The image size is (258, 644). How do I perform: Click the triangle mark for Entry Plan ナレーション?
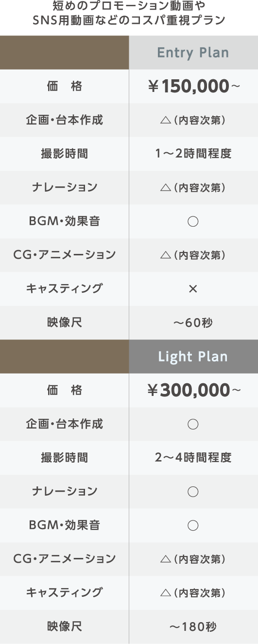point(165,188)
